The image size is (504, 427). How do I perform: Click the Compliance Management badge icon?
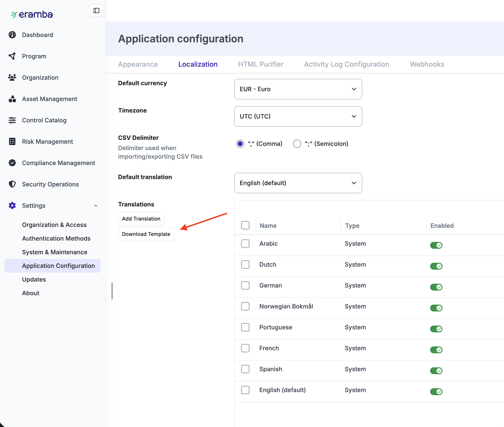tap(12, 163)
